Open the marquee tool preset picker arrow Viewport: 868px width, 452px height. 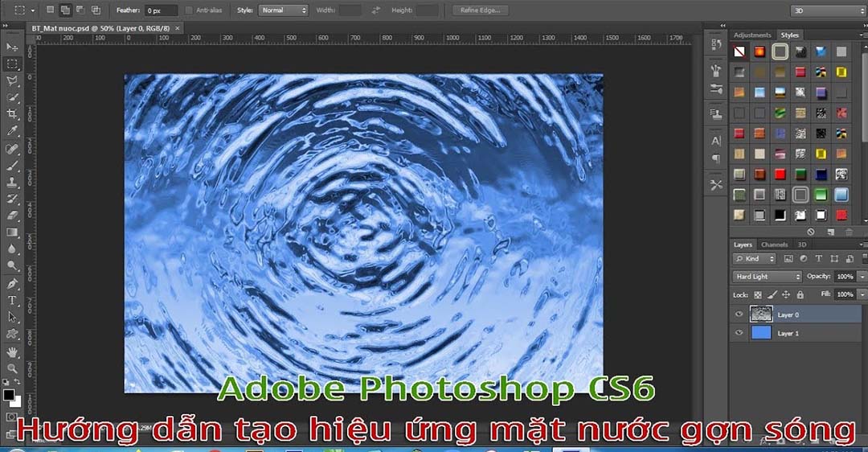(33, 10)
